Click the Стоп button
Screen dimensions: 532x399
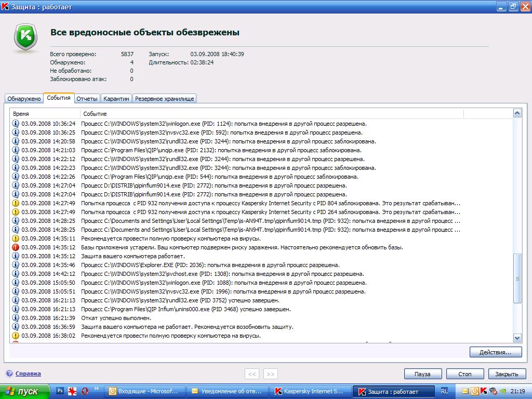(465, 374)
